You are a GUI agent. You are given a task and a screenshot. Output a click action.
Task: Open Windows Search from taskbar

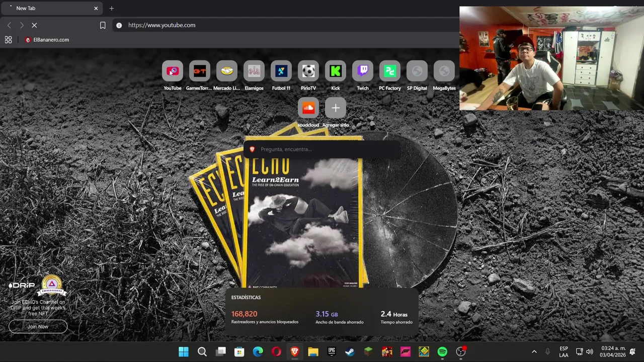click(202, 351)
